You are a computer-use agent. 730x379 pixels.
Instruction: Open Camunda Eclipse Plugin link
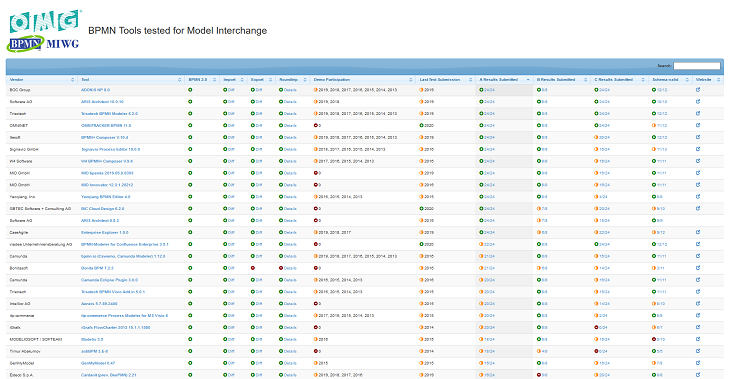[x=109, y=280]
